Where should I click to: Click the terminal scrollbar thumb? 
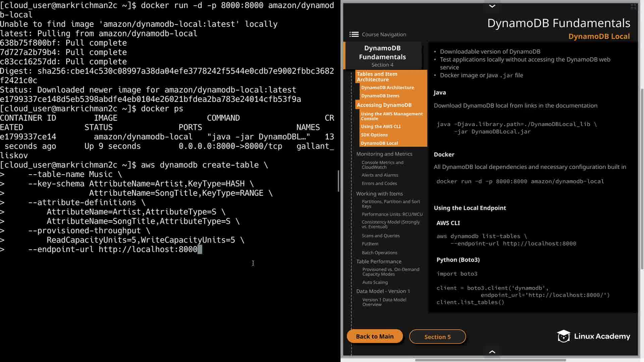coord(338,181)
